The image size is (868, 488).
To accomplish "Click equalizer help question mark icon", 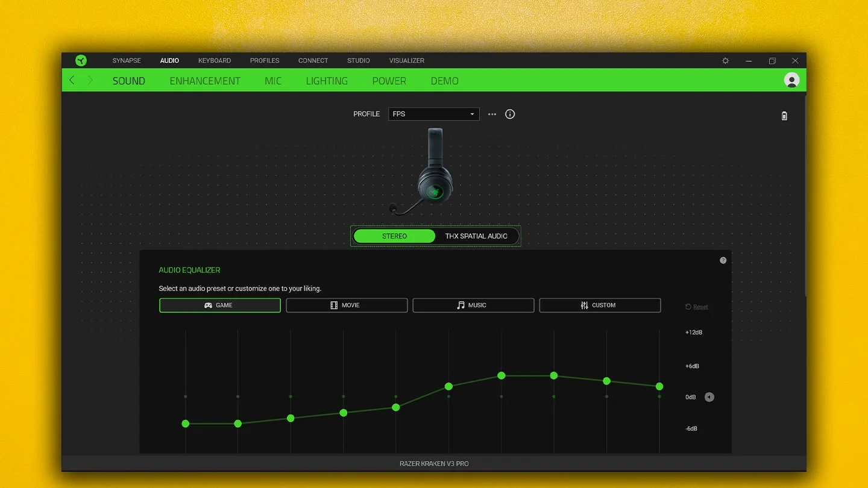I will coord(723,260).
